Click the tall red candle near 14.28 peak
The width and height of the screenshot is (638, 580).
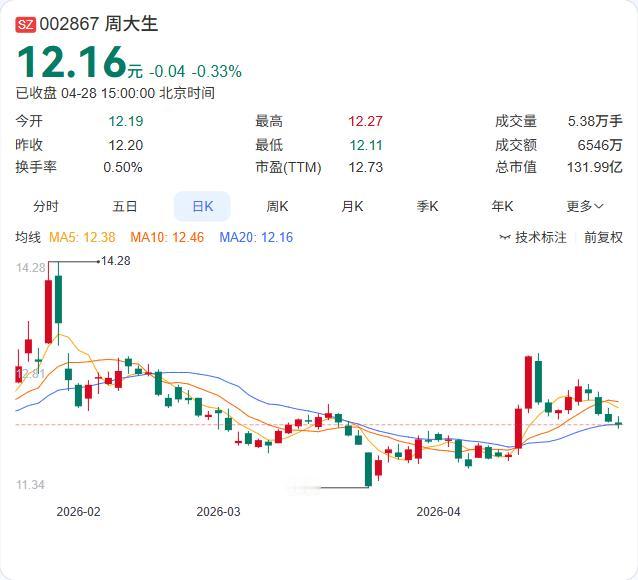[x=48, y=311]
